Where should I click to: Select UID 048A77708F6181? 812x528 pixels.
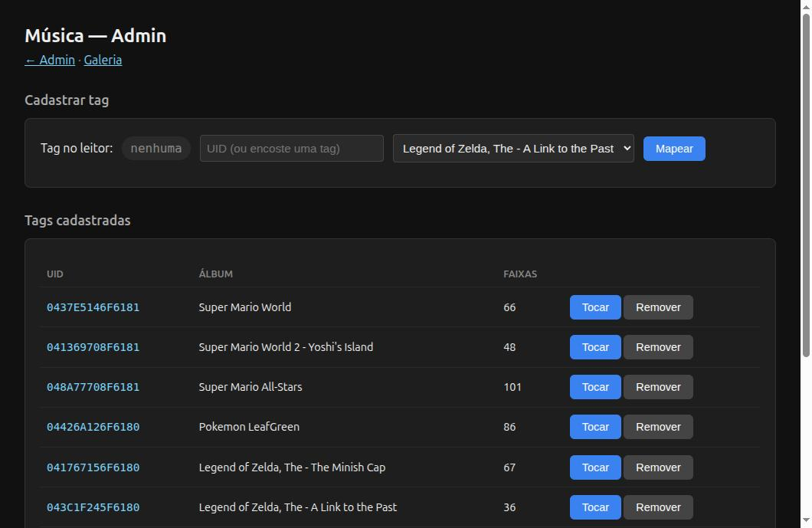93,387
